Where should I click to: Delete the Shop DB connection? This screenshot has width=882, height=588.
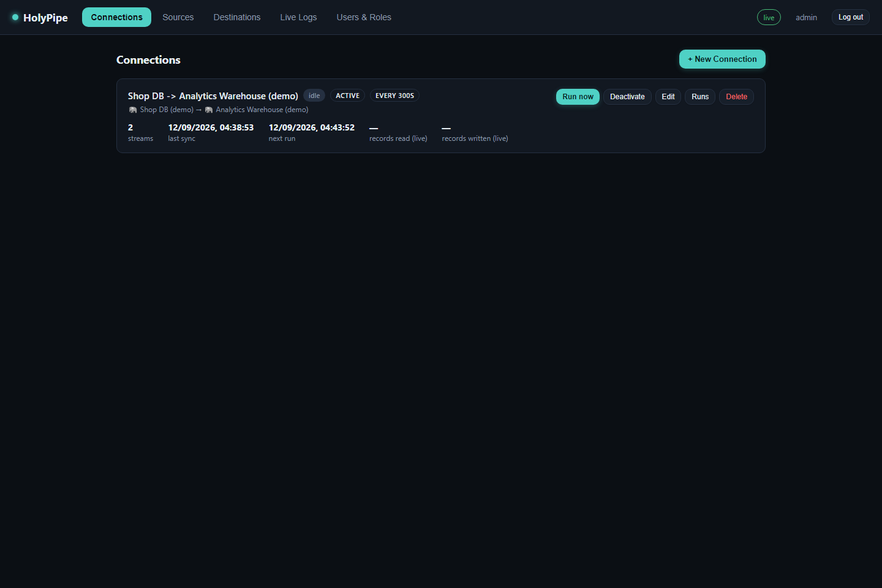(x=736, y=97)
